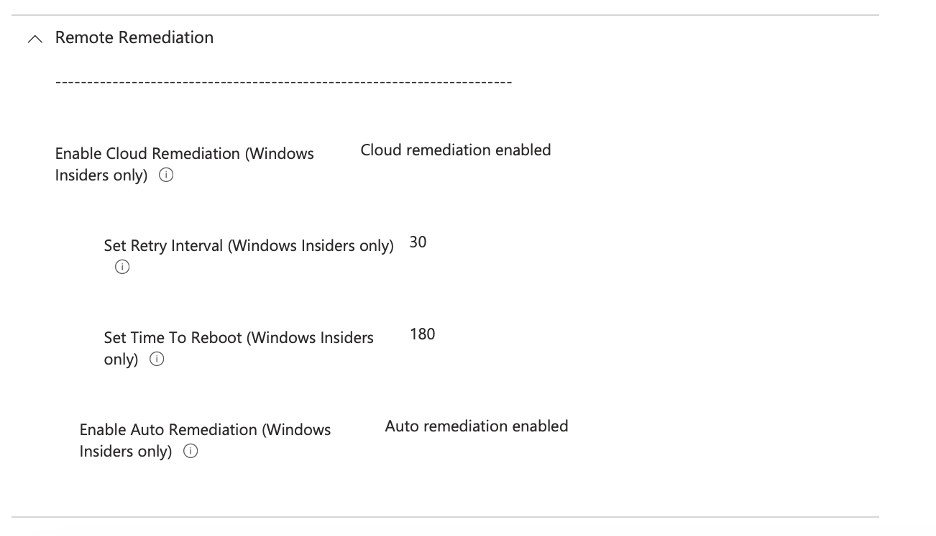Viewport: 936px width, 536px height.
Task: Click the time to reboot value 180
Action: 422,334
